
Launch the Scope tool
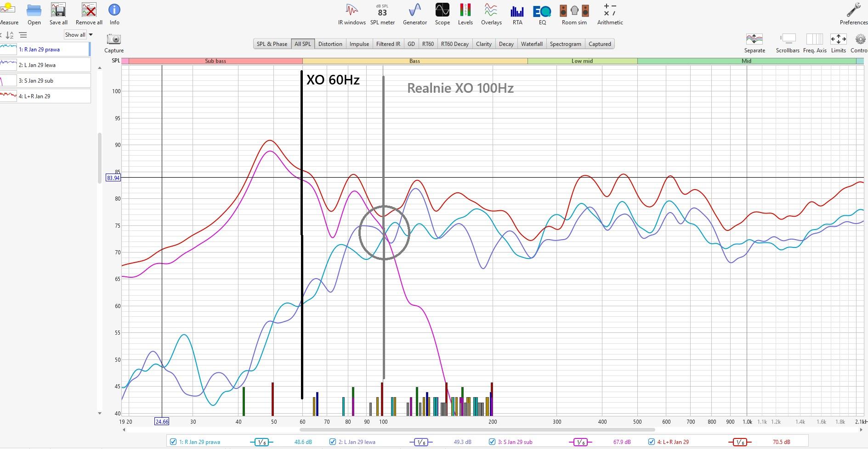[442, 14]
